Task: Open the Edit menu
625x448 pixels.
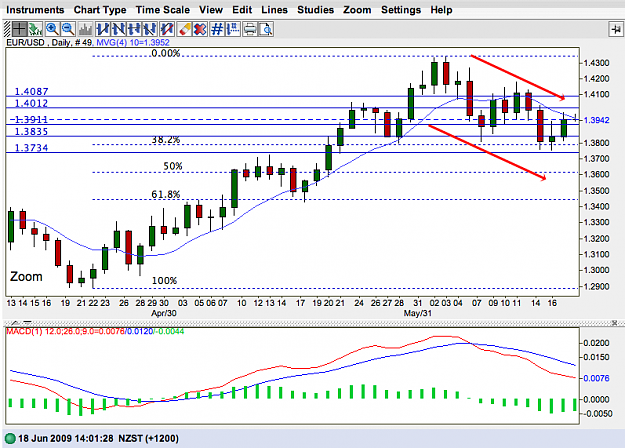Action: 242,10
